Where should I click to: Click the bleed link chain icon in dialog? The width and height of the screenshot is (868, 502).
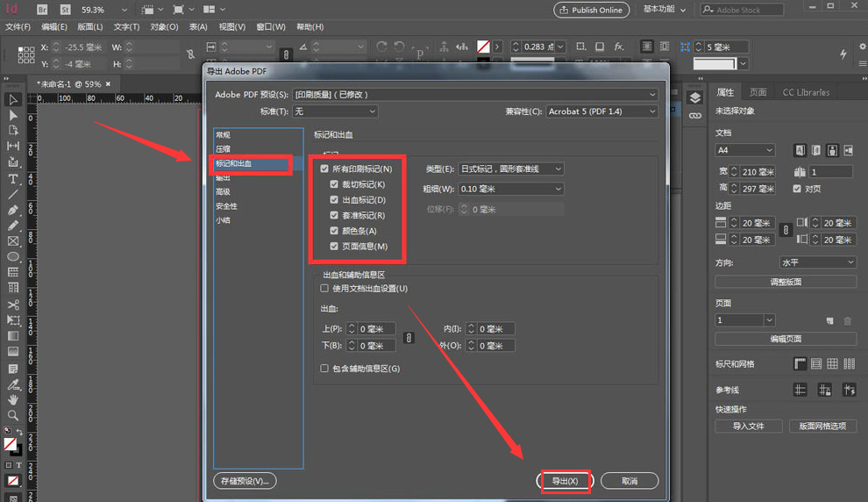(409, 337)
